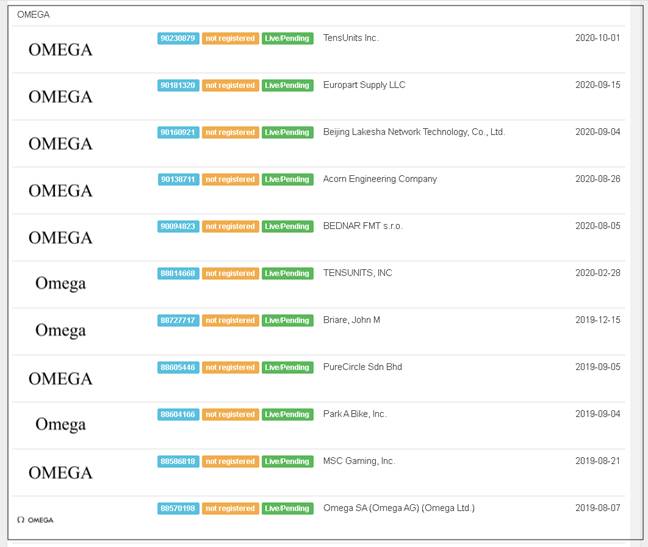Select the owner name 'BEDNAR FMT s.r.o.'

[x=362, y=226]
